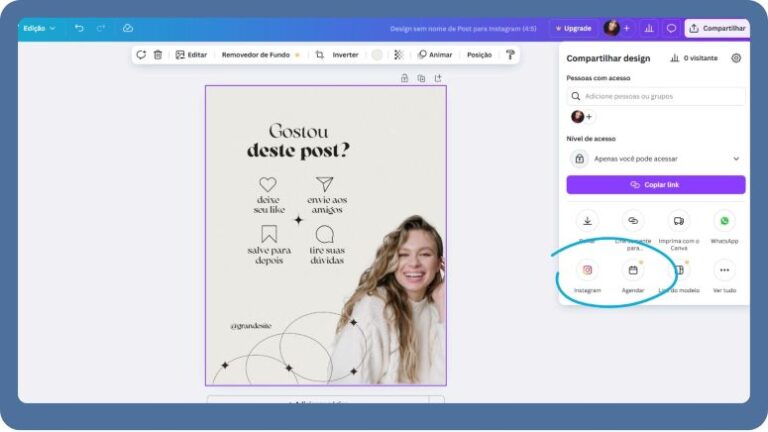This screenshot has height=432, width=768.
Task: Click Inverter in the toolbar
Action: [x=345, y=55]
